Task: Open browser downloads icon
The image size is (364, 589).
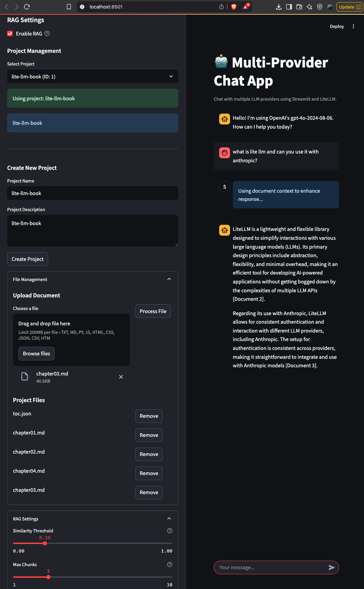Action: click(279, 7)
